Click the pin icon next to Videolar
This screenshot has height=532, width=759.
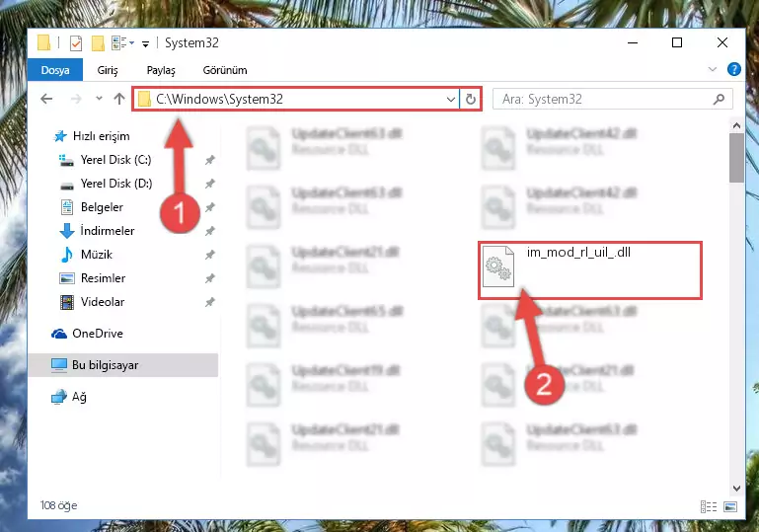209,302
